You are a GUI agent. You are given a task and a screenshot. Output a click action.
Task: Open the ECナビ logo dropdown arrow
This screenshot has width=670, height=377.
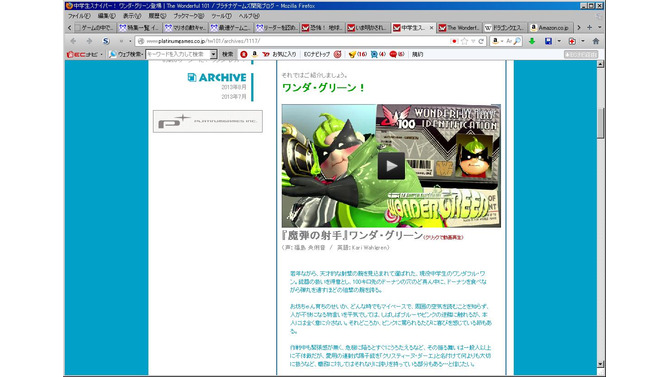tap(101, 54)
